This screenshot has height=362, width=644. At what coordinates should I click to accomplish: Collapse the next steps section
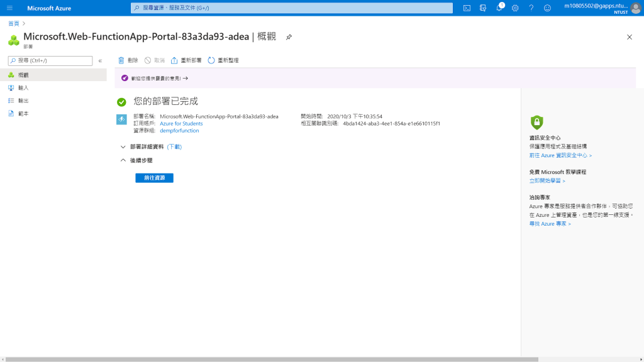pyautogui.click(x=123, y=160)
